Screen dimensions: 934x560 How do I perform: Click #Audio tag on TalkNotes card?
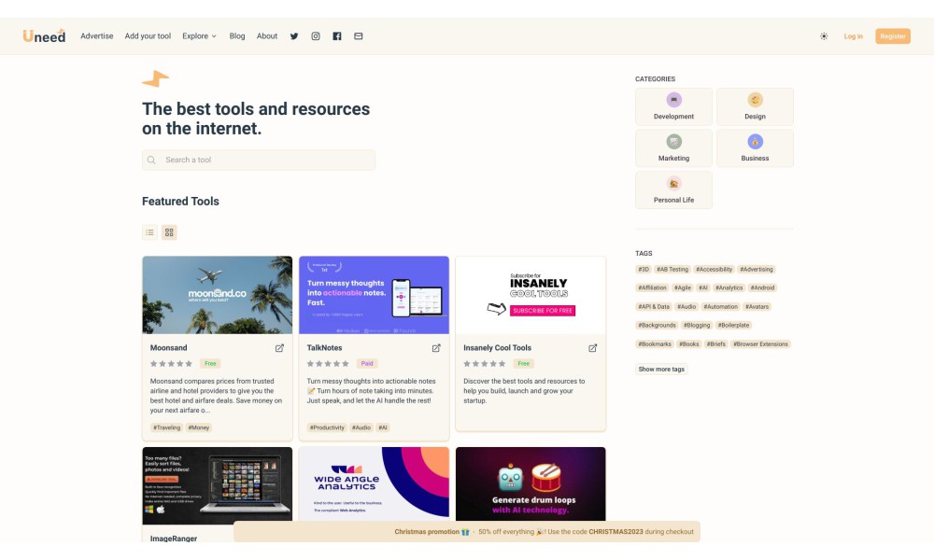tap(361, 427)
